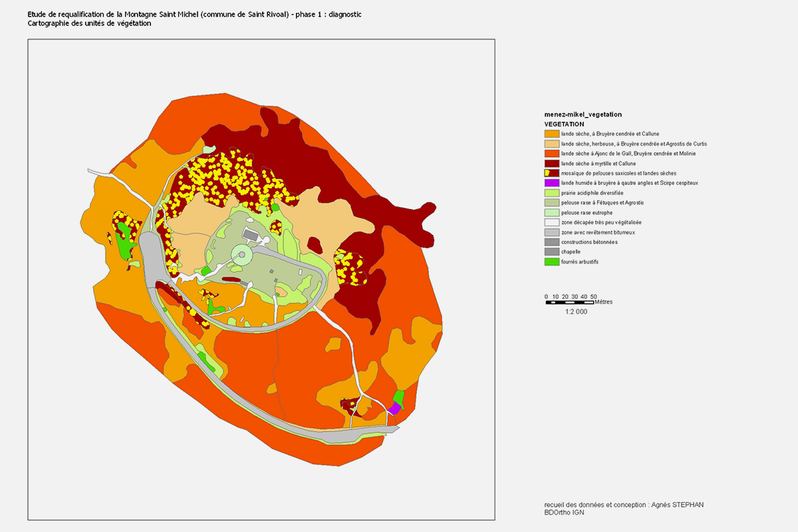The image size is (798, 532).
Task: Click the yellow-and-red mosaïque legend symbol
Action: click(x=551, y=173)
